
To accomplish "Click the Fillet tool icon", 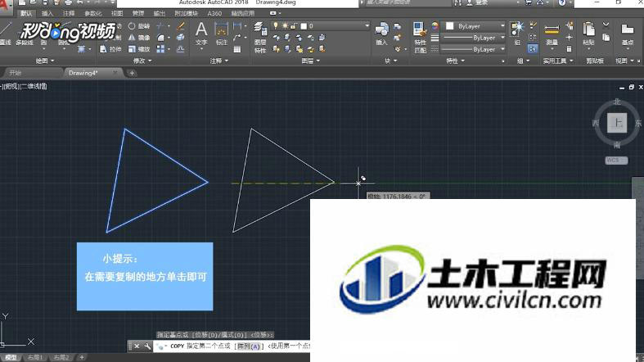I will click(160, 38).
